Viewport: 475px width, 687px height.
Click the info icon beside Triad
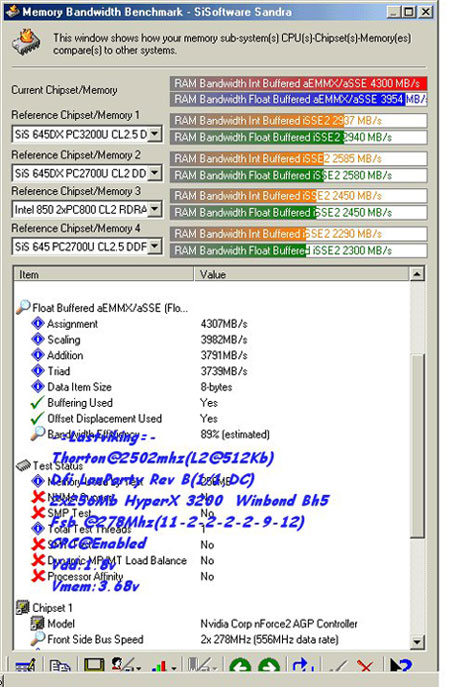pyautogui.click(x=38, y=371)
